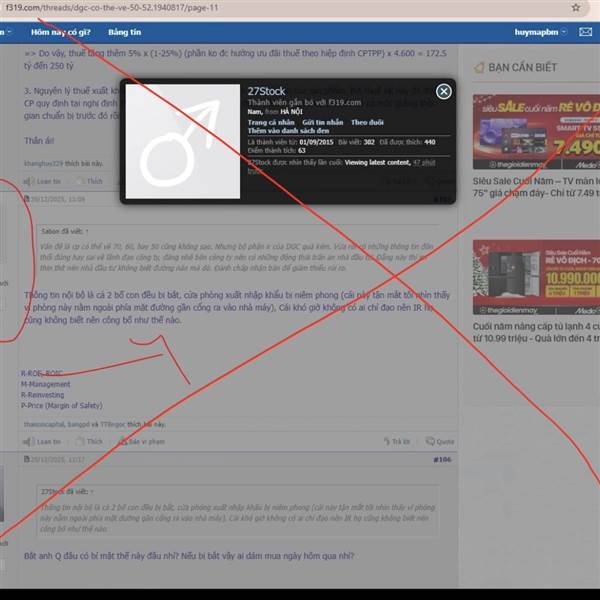Jump to original via arrow after 'Sabon đã viết'

coord(87,232)
